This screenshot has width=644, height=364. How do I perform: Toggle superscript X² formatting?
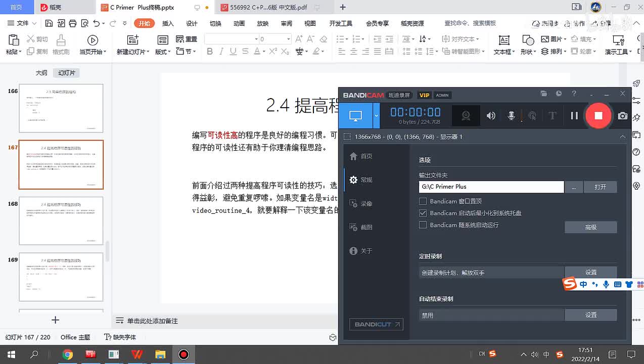tap(273, 51)
